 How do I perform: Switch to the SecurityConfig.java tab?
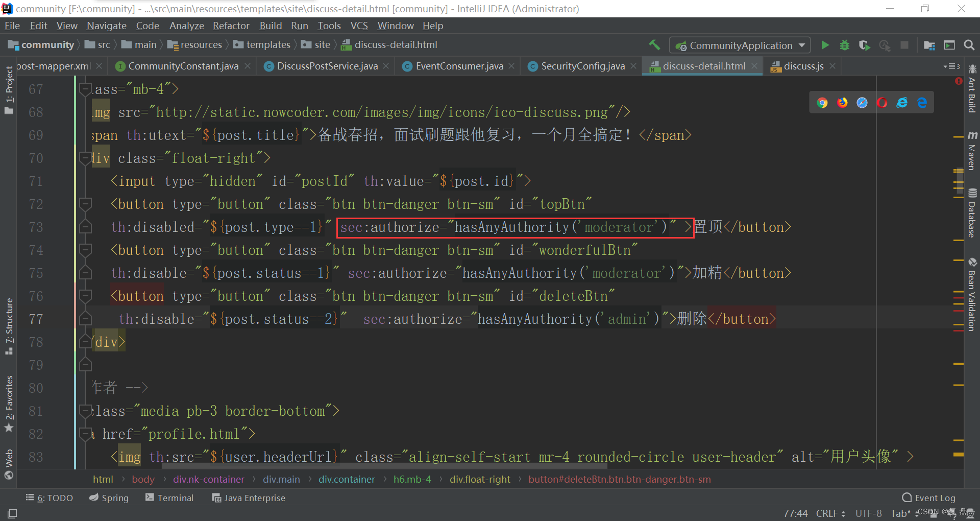pos(583,66)
